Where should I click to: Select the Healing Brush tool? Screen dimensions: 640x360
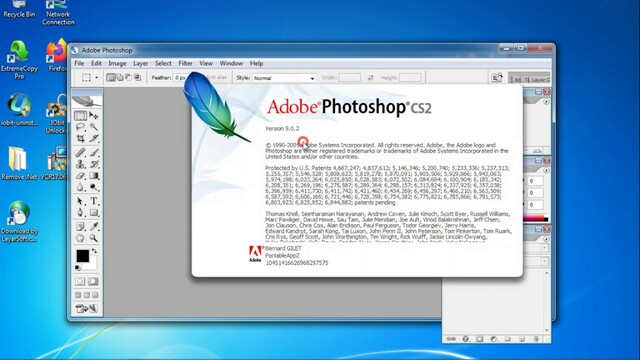[80, 153]
